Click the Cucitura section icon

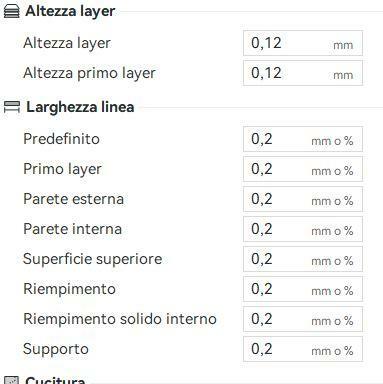click(x=12, y=380)
